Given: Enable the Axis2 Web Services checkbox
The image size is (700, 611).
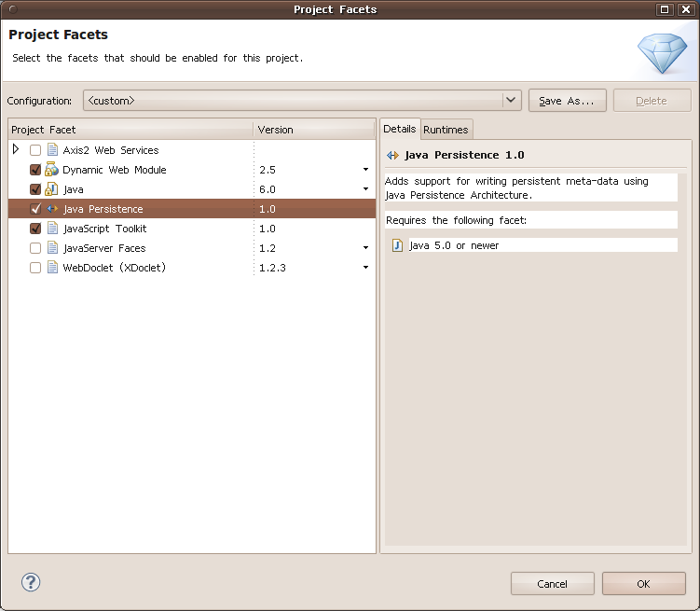Looking at the screenshot, I should point(35,150).
